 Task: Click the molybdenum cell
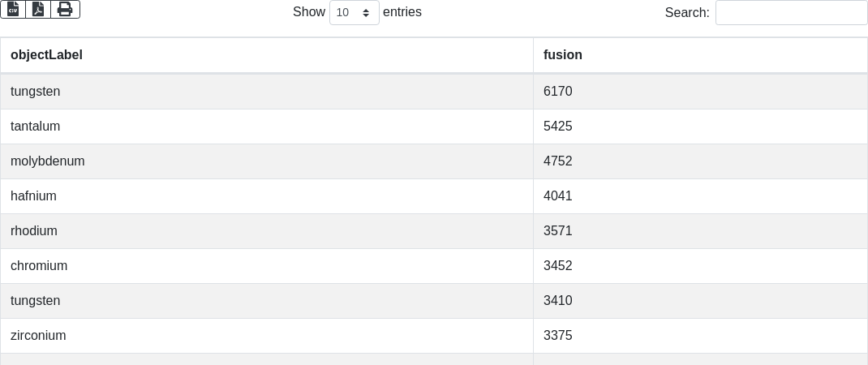tap(48, 161)
